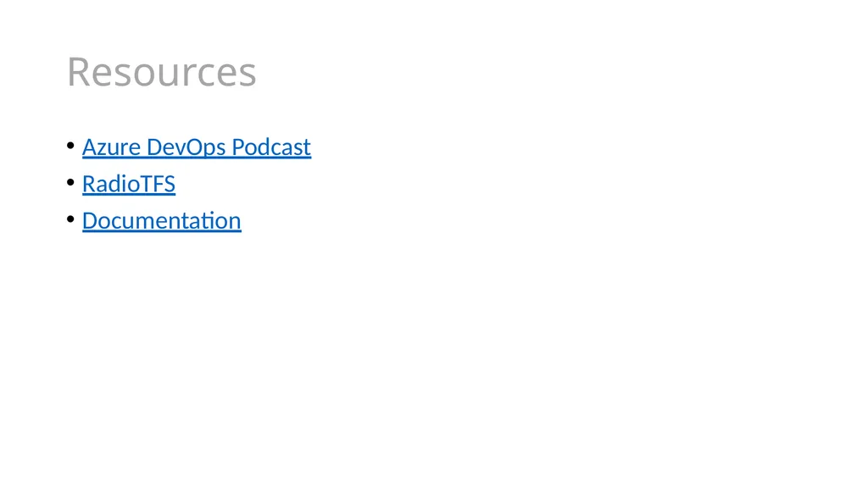Click the bullet before Documentation
Screen dimensions: 868x487
(70, 219)
